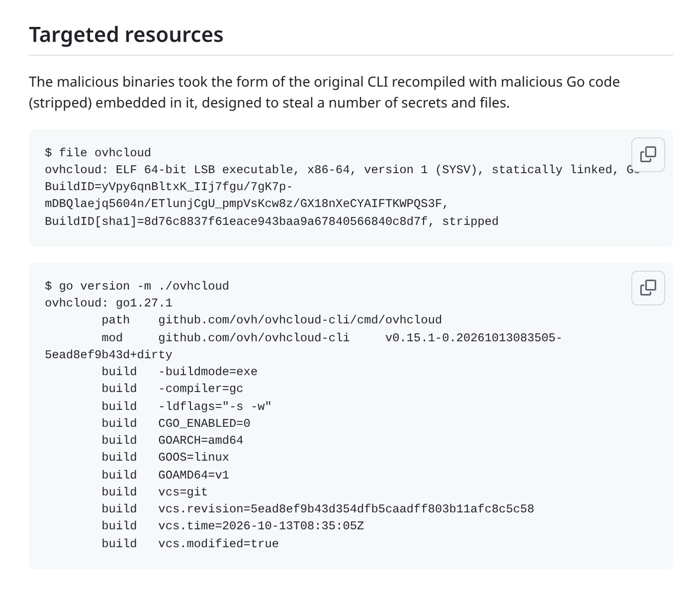This screenshot has width=700, height=596.
Task: Click the 'ovhcloud: ELF 64-bit LSB executable' line
Action: [x=342, y=170]
